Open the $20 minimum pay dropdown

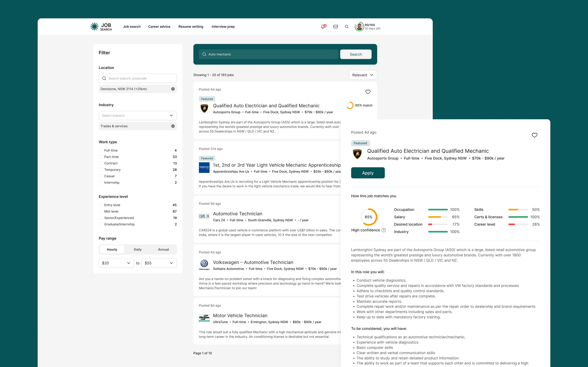(116, 263)
